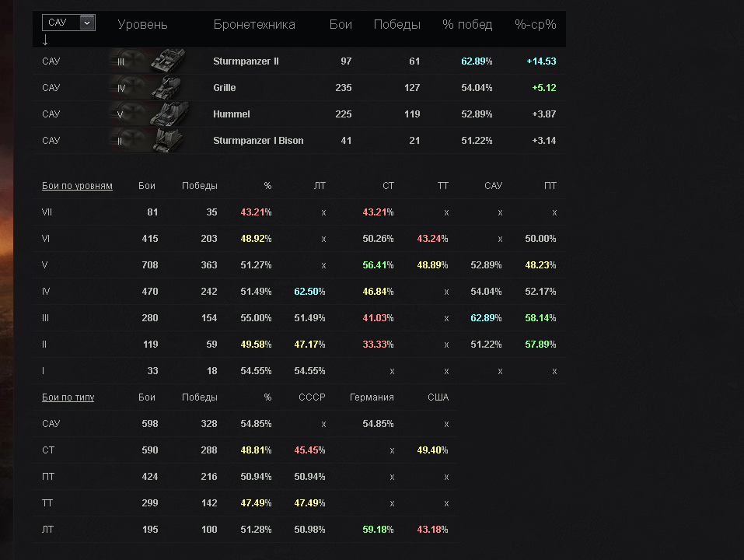Click 45.45% СССР value in СТ row
This screenshot has height=560, width=744.
[309, 450]
